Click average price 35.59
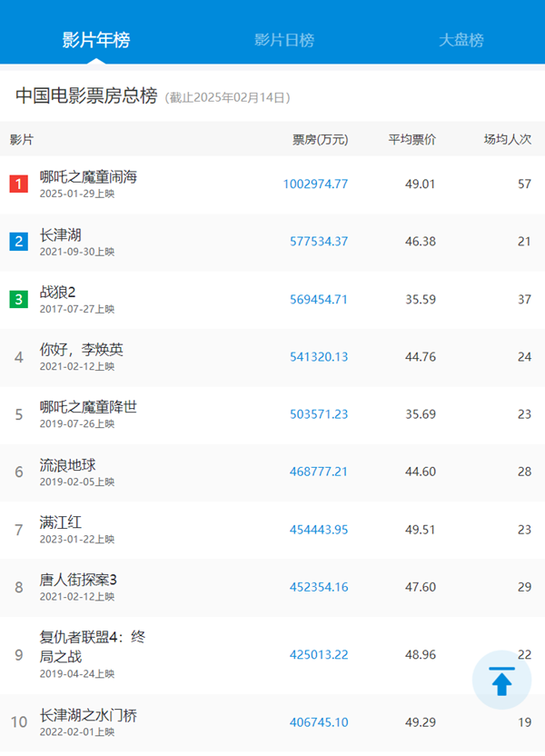The height and width of the screenshot is (756, 545). point(421,299)
